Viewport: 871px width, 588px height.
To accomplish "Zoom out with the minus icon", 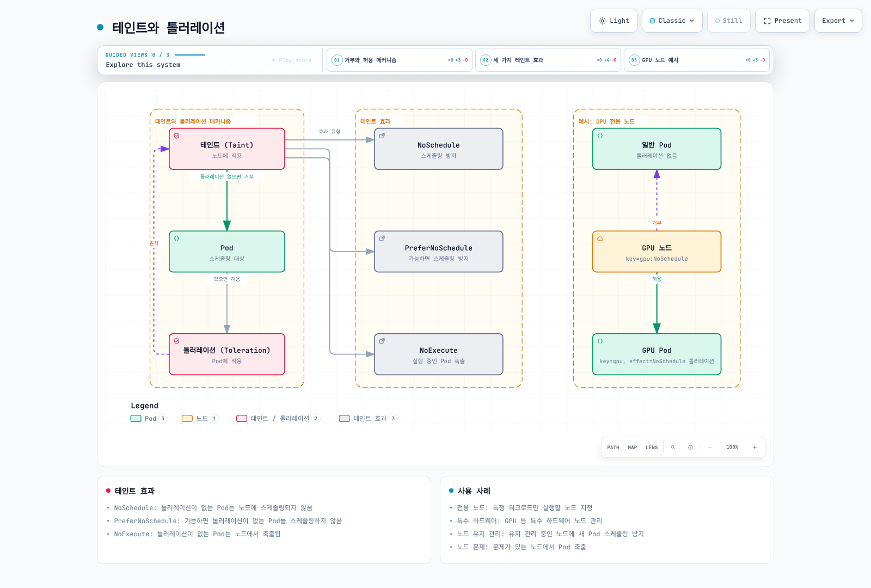I will 710,448.
